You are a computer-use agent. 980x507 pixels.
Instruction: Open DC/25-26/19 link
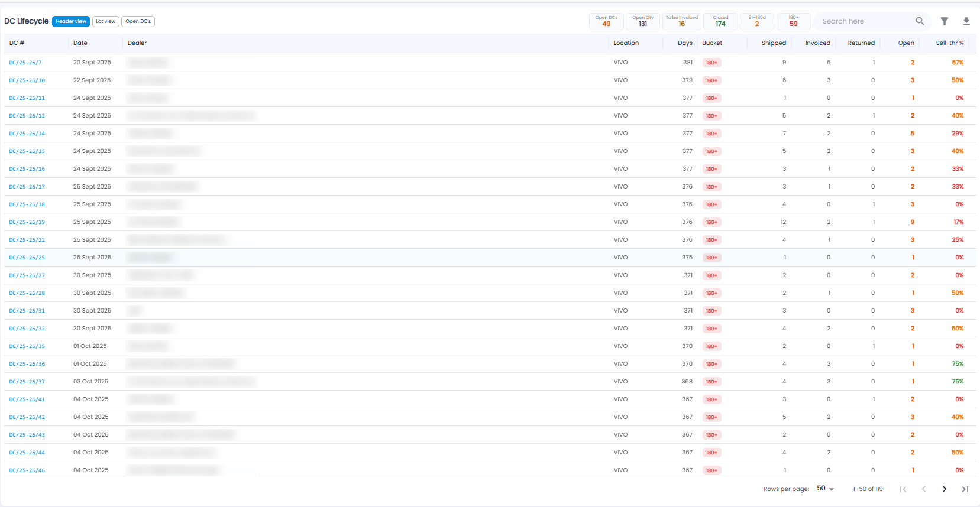point(27,222)
